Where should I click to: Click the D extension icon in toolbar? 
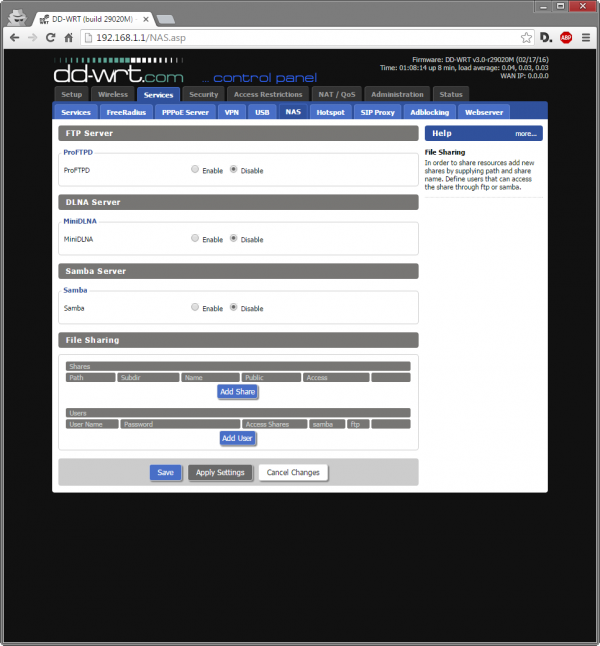click(x=546, y=38)
